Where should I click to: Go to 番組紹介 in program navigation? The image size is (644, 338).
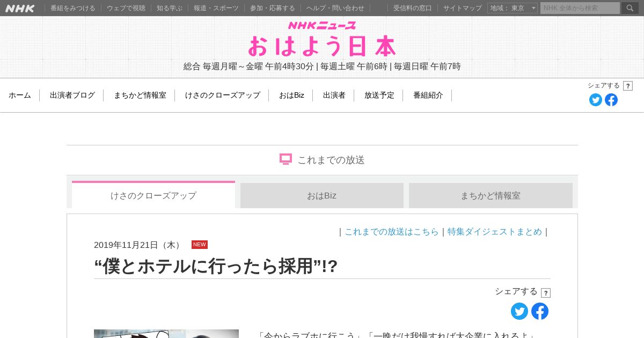[428, 95]
